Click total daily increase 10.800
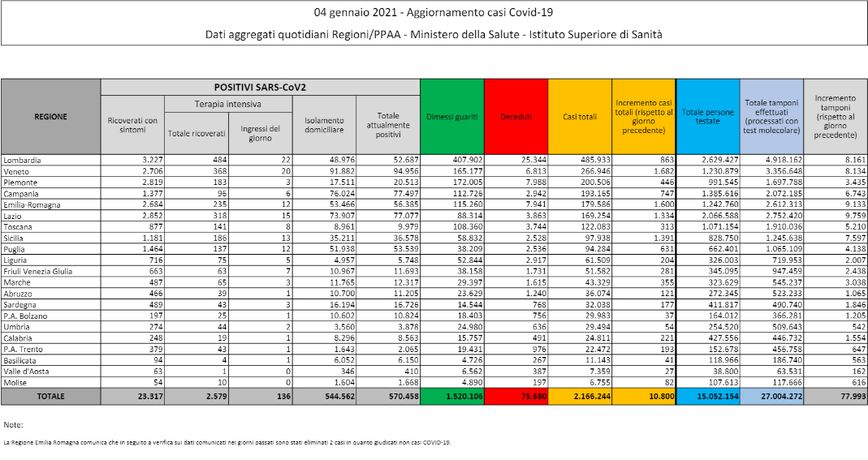868x460 pixels. click(x=661, y=397)
